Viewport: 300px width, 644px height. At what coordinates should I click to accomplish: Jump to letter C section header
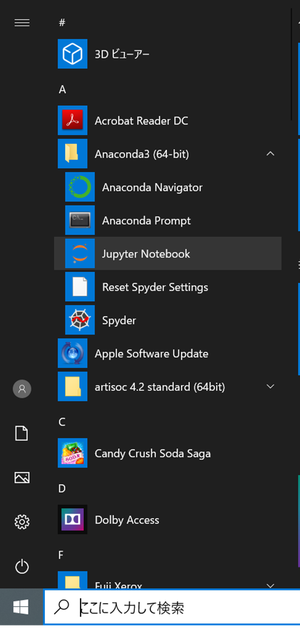click(62, 422)
